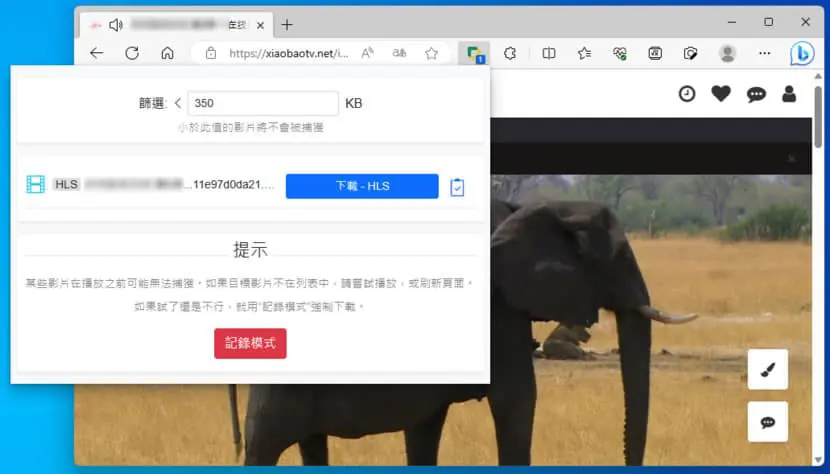
Task: Toggle split screen view icon
Action: pos(549,53)
